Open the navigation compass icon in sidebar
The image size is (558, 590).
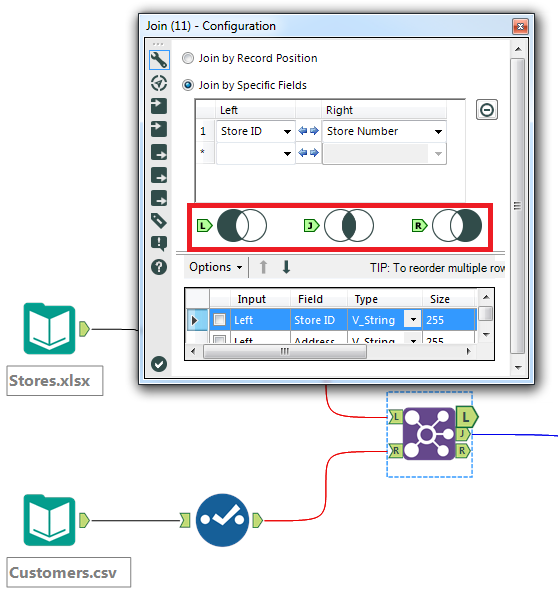(x=159, y=83)
